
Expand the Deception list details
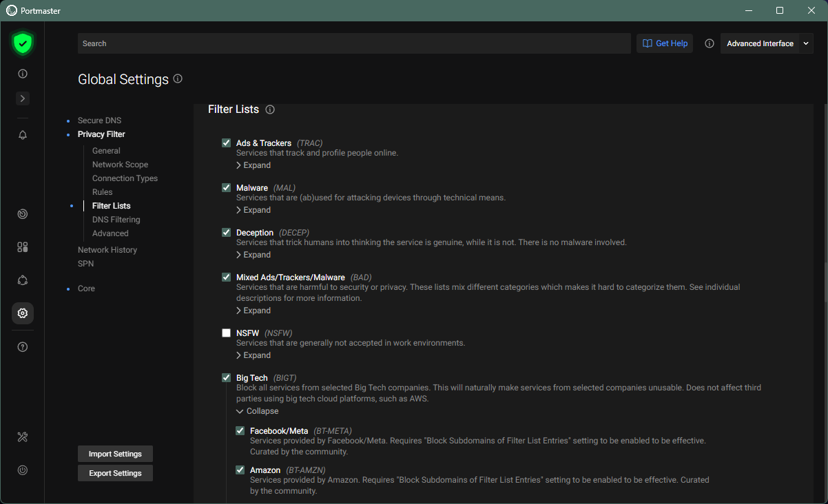[253, 255]
